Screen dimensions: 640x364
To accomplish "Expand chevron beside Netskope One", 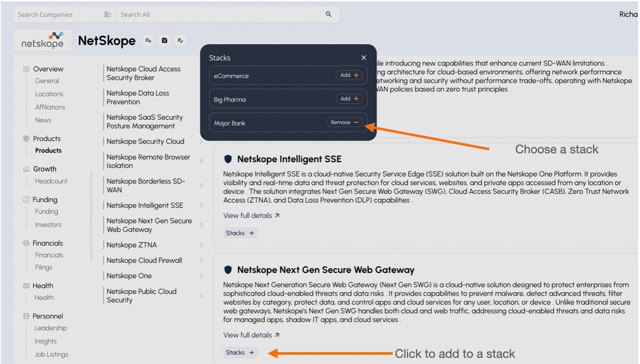I will [x=201, y=276].
